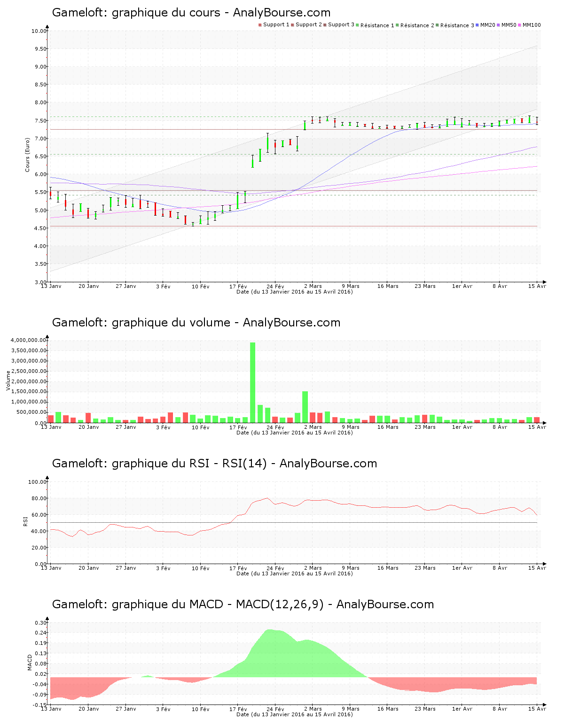Image resolution: width=564 pixels, height=728 pixels.
Task: Click the Support 1 legend label
Action: tap(276, 25)
